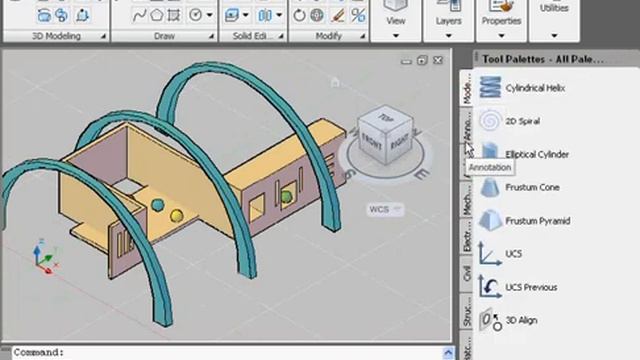Open the Circle tool dropdown arrow

(210, 16)
